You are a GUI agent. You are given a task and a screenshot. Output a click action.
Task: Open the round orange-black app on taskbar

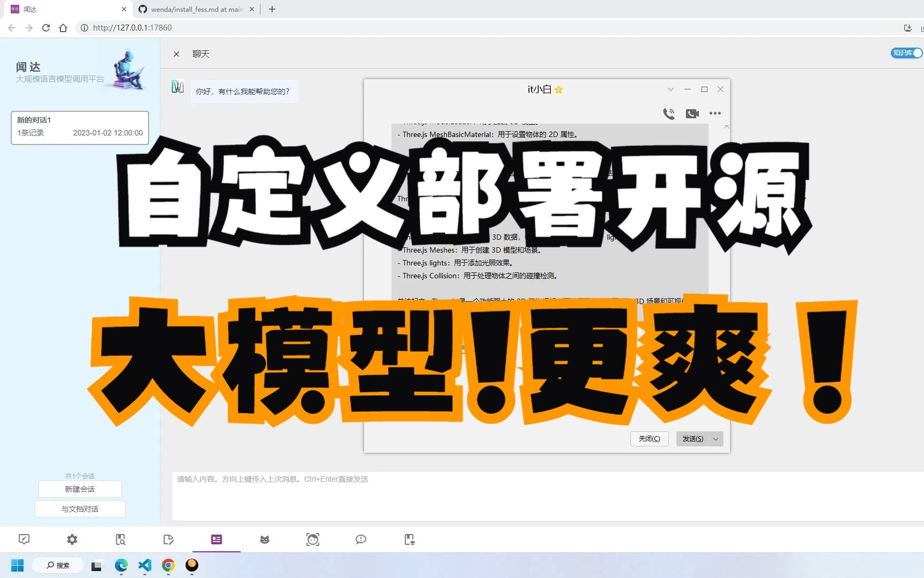pos(192,565)
